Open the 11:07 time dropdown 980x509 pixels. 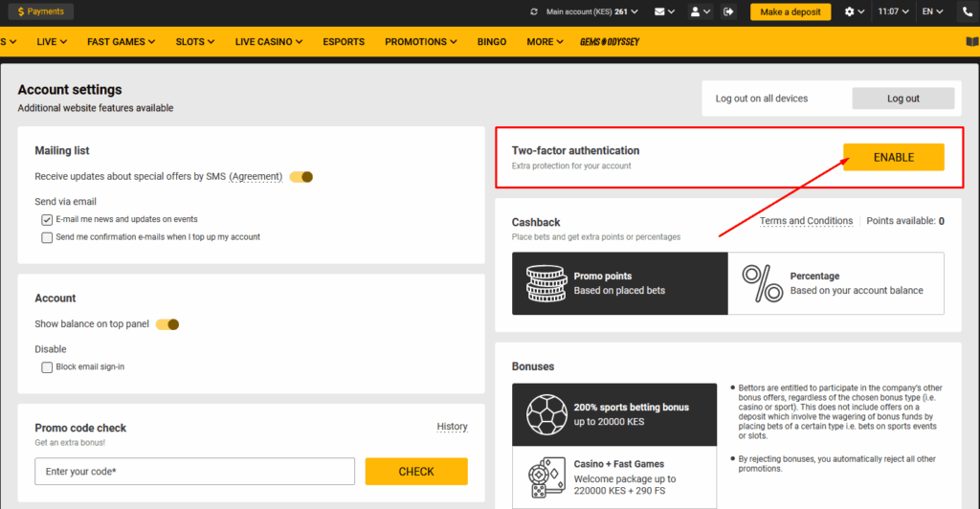[893, 11]
